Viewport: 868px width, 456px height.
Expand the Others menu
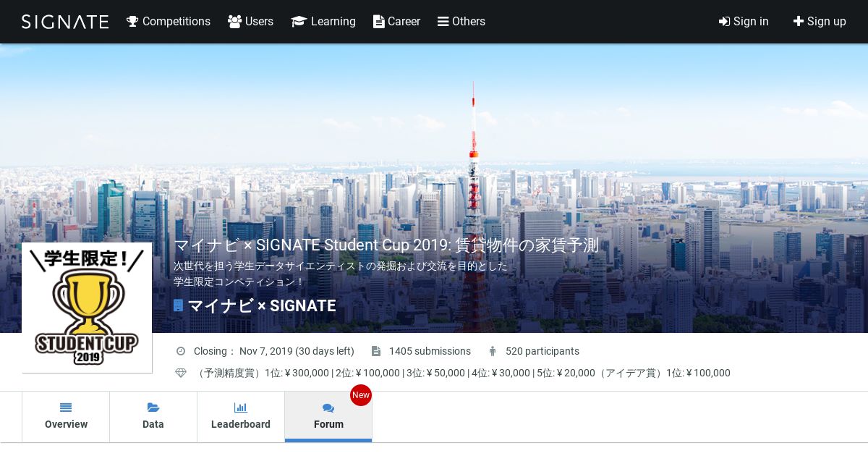(461, 22)
